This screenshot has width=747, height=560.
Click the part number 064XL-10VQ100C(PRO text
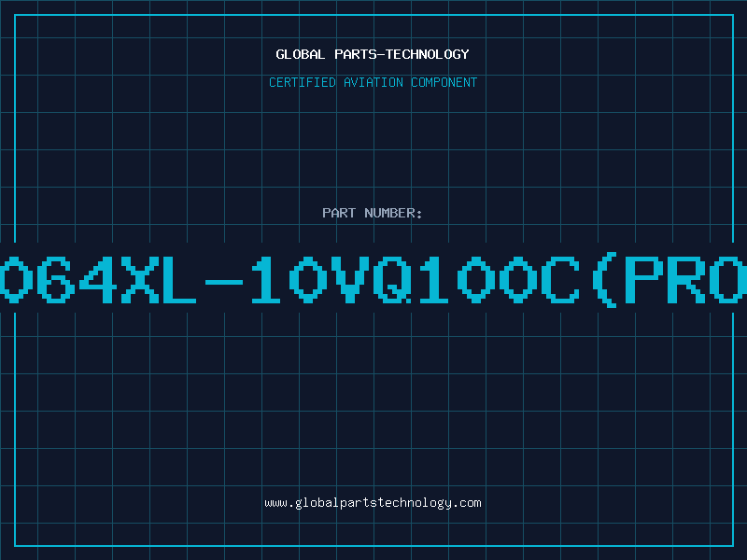pyautogui.click(x=373, y=279)
